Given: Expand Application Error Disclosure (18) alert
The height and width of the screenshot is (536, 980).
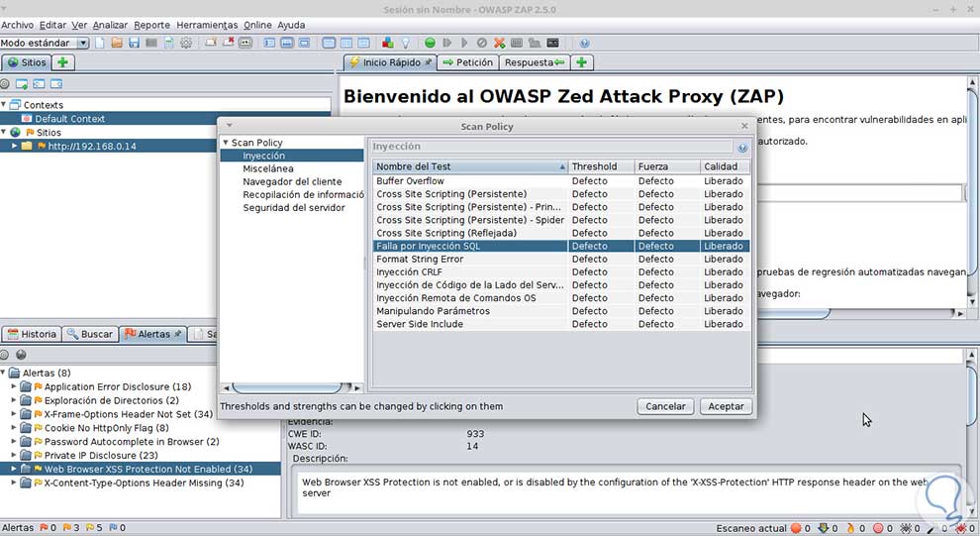Looking at the screenshot, I should [x=15, y=386].
